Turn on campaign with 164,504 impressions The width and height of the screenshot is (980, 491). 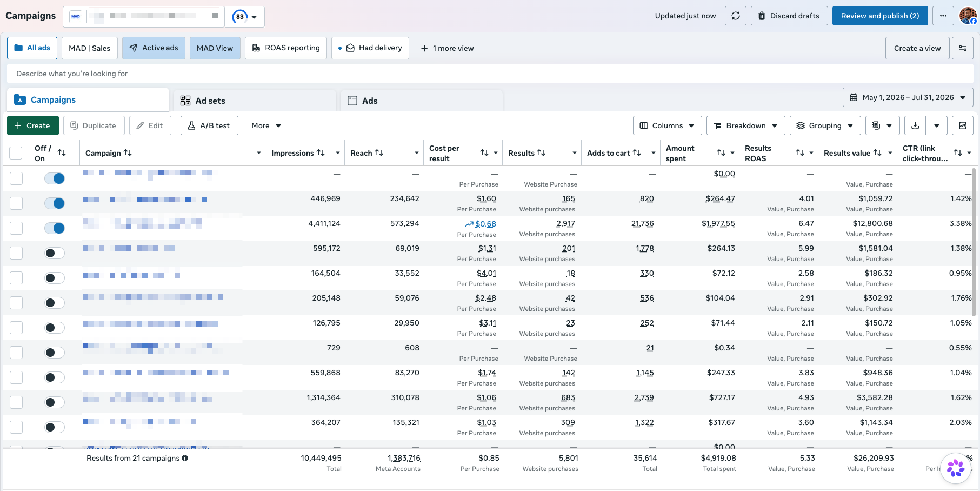point(55,278)
